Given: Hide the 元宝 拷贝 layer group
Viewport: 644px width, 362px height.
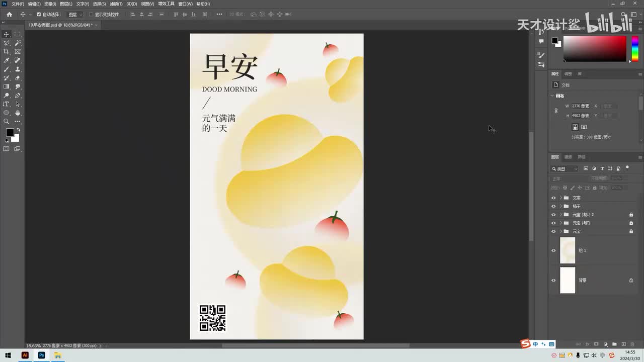Looking at the screenshot, I should 553,223.
